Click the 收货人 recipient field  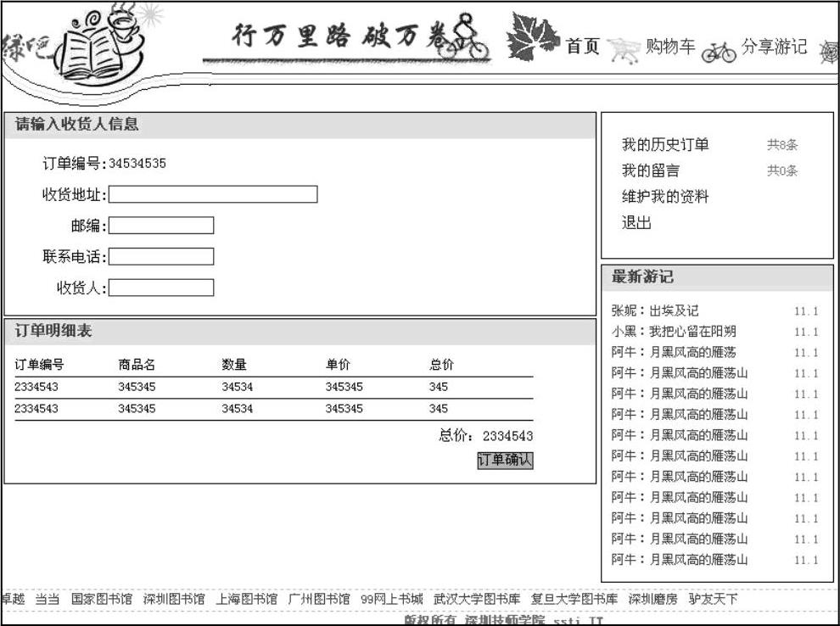click(161, 288)
